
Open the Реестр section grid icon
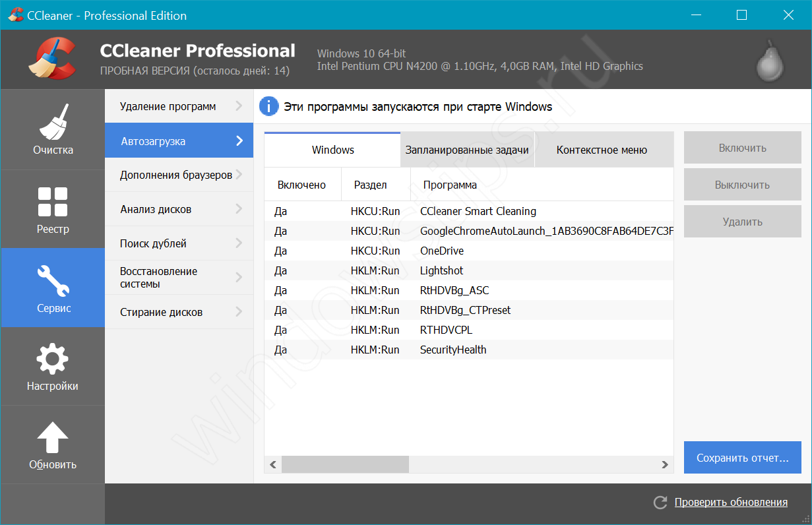click(x=53, y=202)
